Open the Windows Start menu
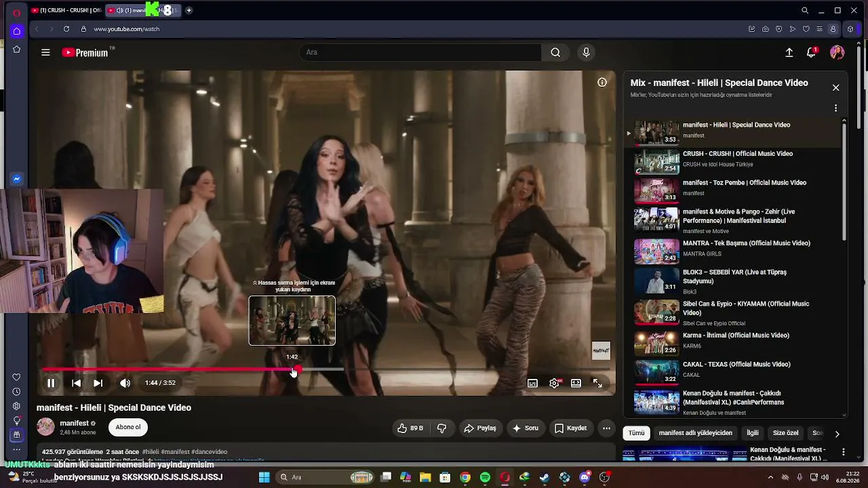The width and height of the screenshot is (868, 488). (264, 477)
